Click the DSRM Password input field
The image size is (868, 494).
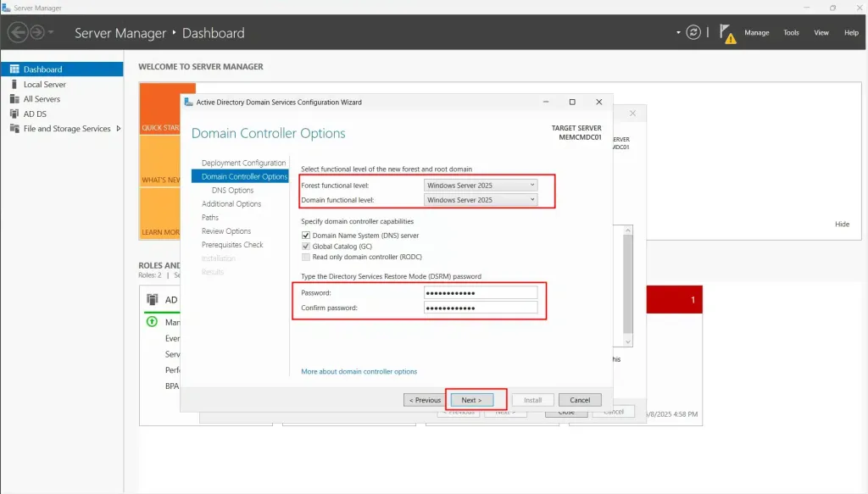[x=481, y=292]
